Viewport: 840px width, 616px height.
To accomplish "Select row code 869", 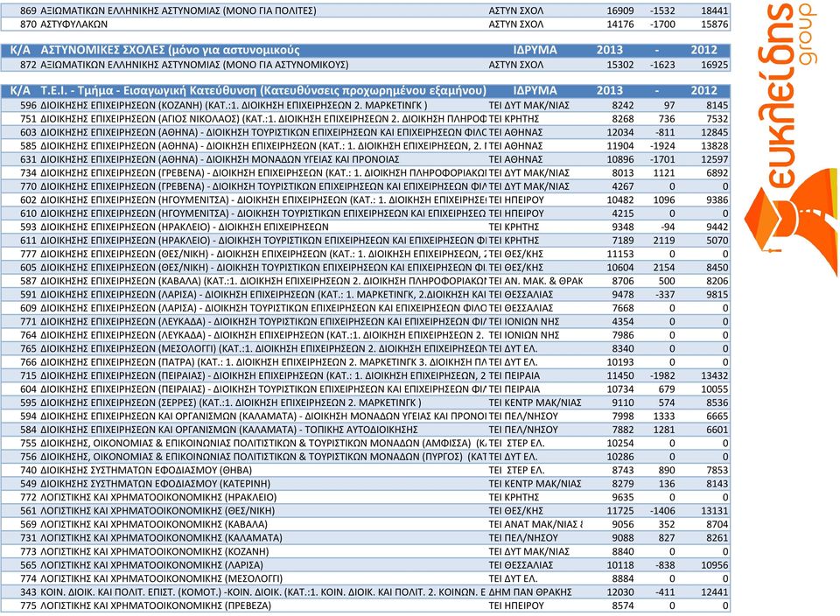I will click(28, 10).
